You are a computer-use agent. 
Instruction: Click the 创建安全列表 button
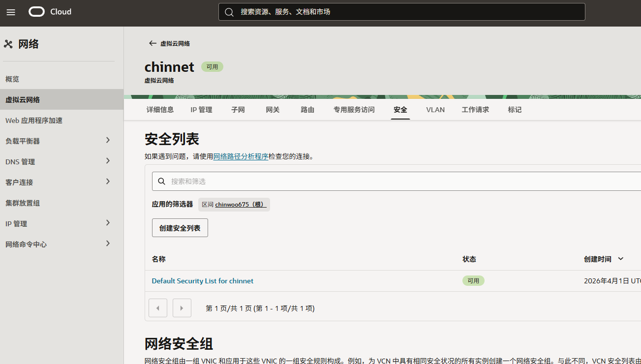(180, 228)
